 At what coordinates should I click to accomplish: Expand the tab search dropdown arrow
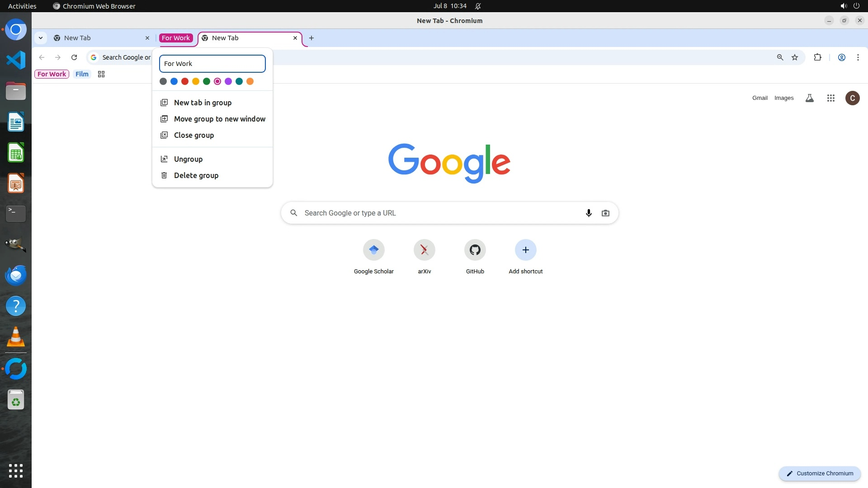coord(41,38)
